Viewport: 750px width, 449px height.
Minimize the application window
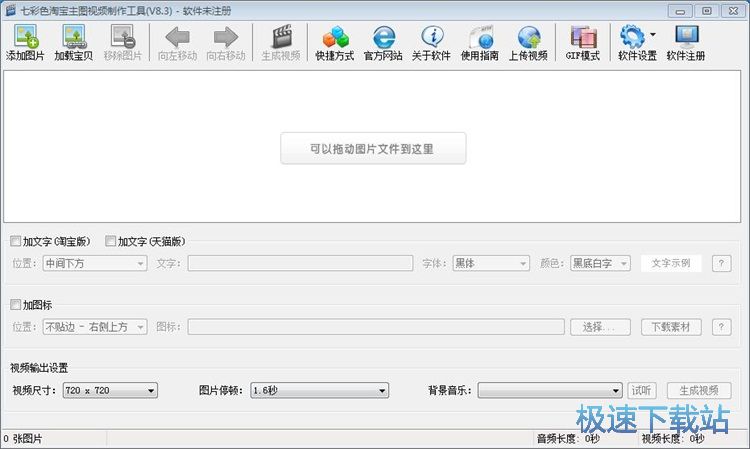tap(680, 11)
